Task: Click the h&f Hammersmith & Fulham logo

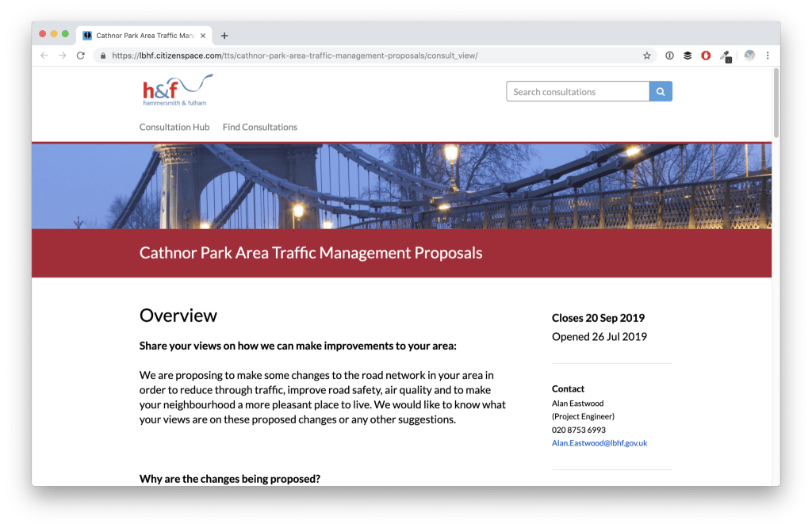Action: click(178, 90)
